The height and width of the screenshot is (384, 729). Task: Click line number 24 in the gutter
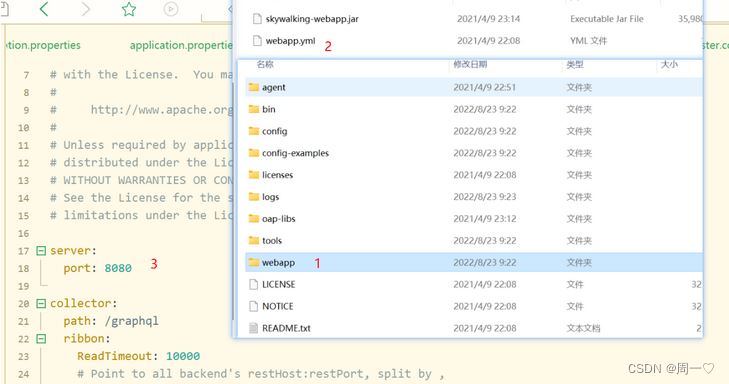click(x=23, y=374)
